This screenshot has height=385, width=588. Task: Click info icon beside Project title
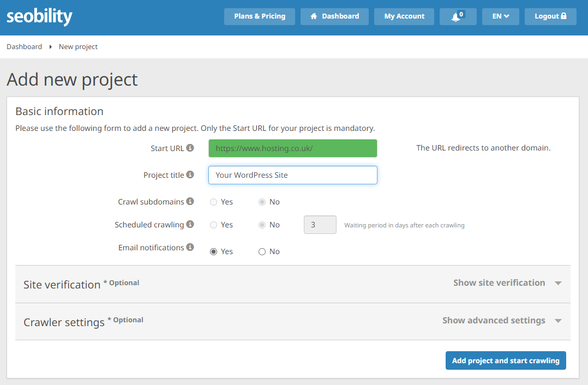(190, 175)
